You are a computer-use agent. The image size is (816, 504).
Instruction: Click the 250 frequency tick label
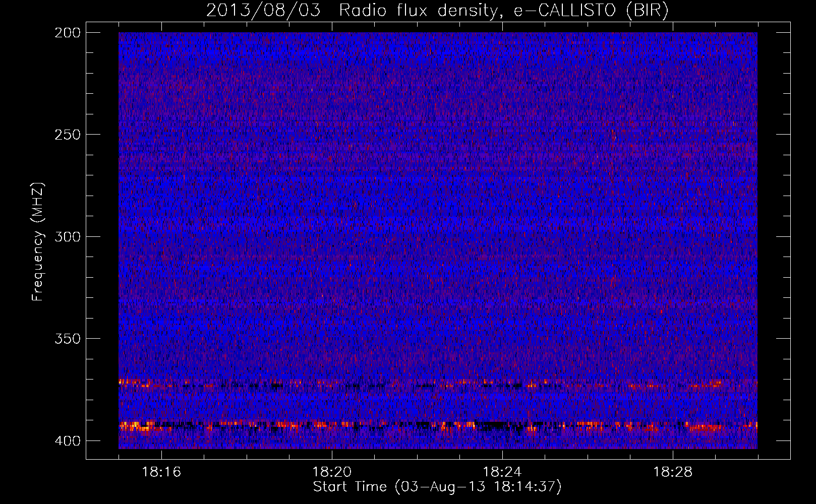[x=67, y=135]
